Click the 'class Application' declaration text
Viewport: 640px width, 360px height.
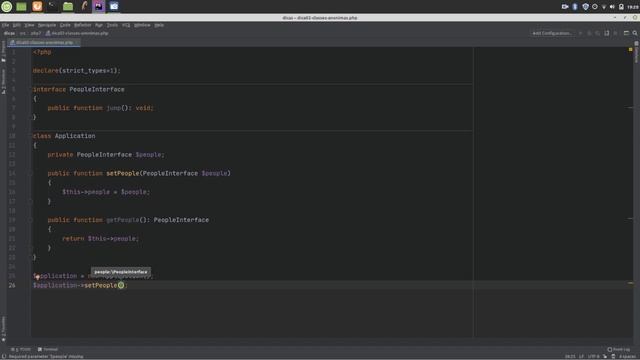coord(64,136)
